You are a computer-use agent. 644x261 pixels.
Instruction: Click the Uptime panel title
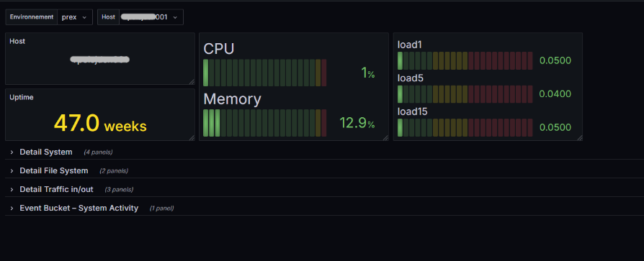[x=22, y=98]
